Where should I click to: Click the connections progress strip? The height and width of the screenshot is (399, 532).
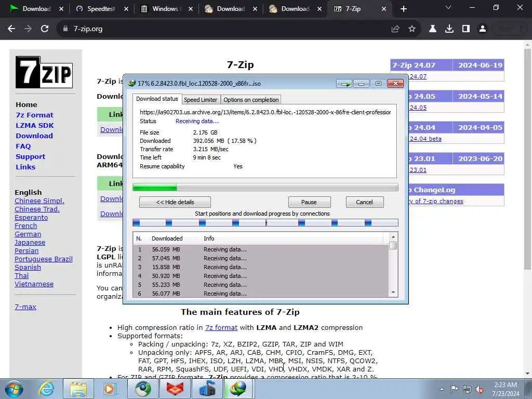(265, 223)
